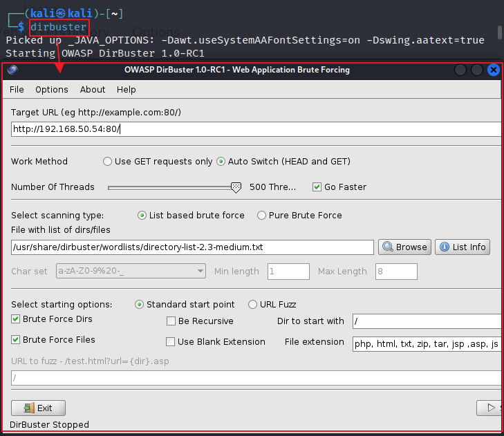Toggle Brute Force Files checkbox
The width and height of the screenshot is (504, 436).
click(15, 340)
